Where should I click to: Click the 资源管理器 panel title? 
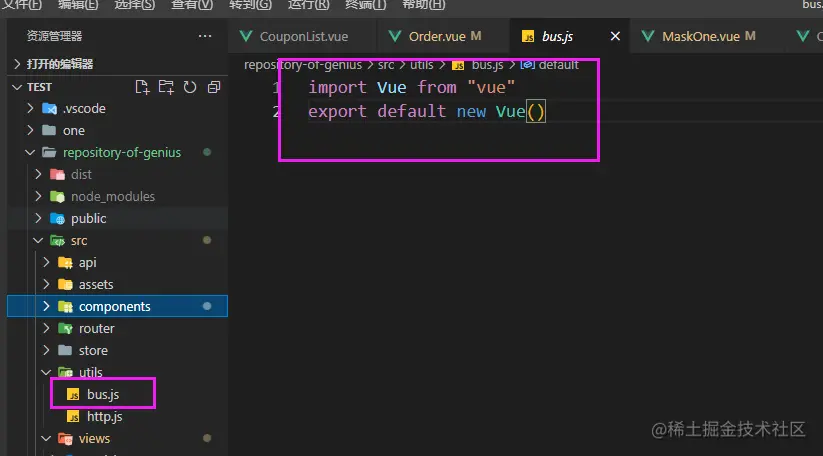(55, 36)
